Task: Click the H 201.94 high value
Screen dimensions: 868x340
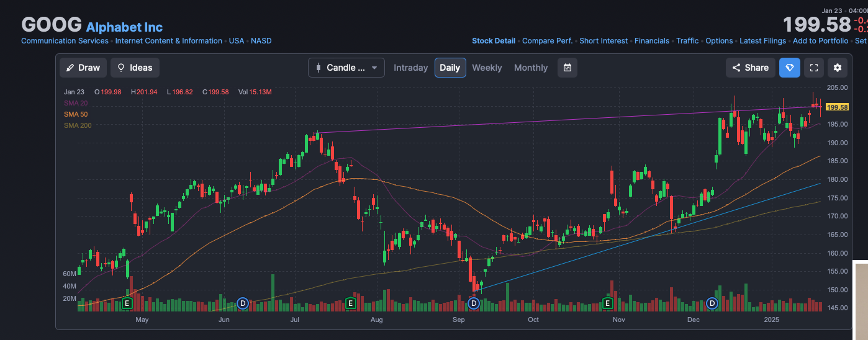Action: [144, 92]
